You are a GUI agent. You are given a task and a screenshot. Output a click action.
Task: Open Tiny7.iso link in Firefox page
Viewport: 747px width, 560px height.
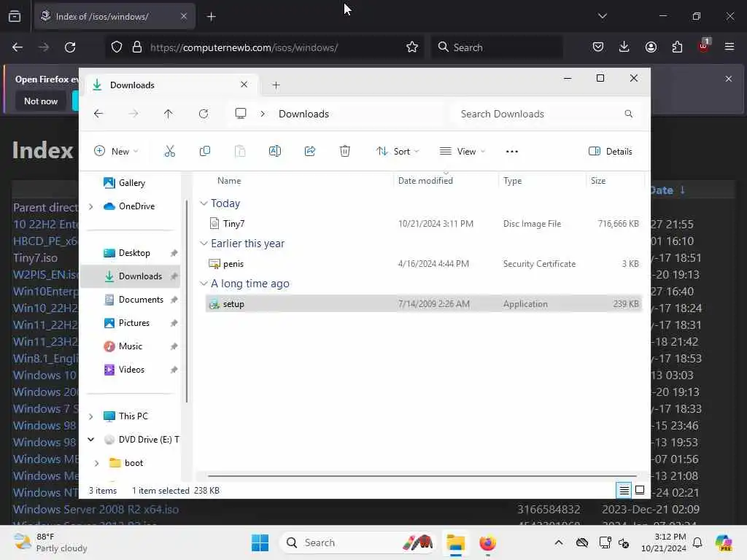35,257
